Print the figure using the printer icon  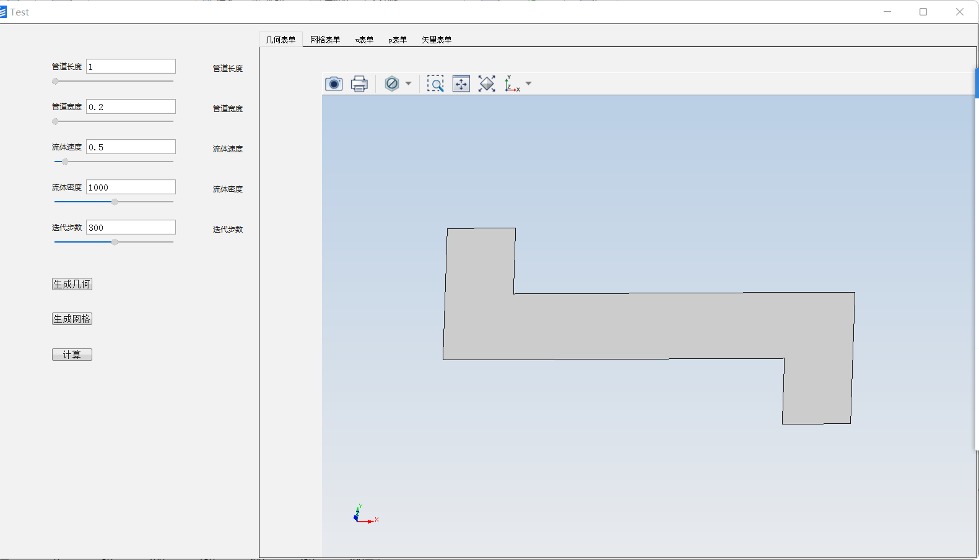click(x=359, y=84)
